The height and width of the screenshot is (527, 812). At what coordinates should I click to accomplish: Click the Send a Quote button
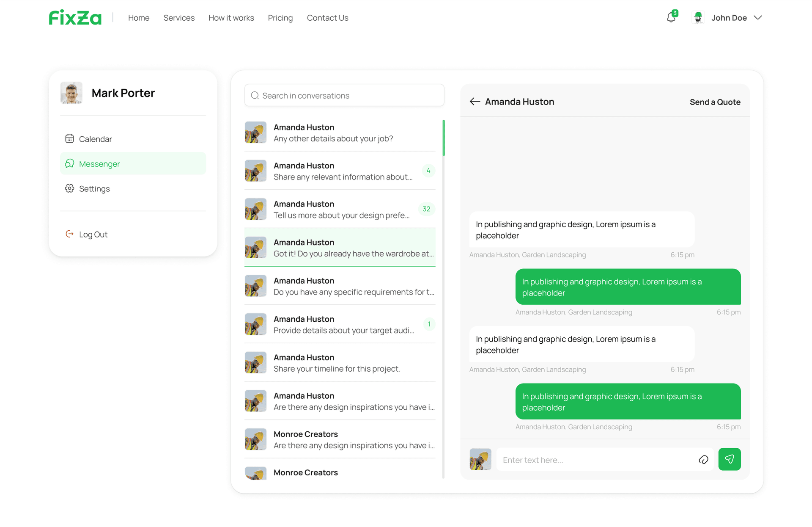(x=715, y=102)
